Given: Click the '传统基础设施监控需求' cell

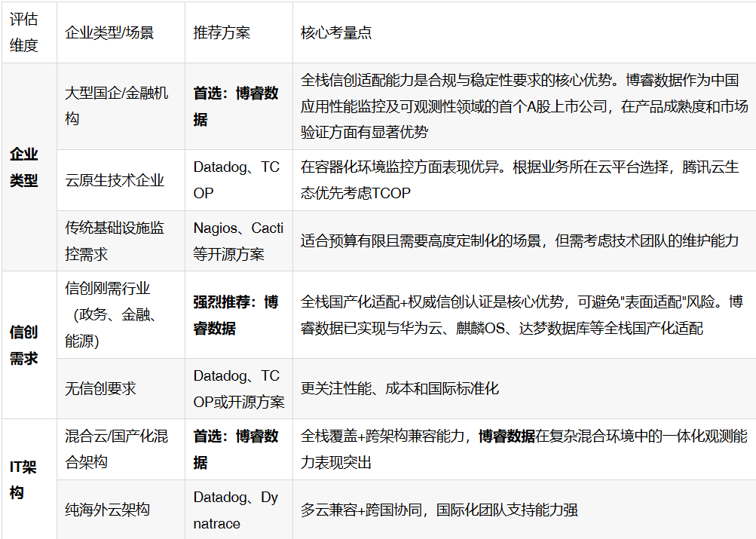Looking at the screenshot, I should pyautogui.click(x=121, y=240).
